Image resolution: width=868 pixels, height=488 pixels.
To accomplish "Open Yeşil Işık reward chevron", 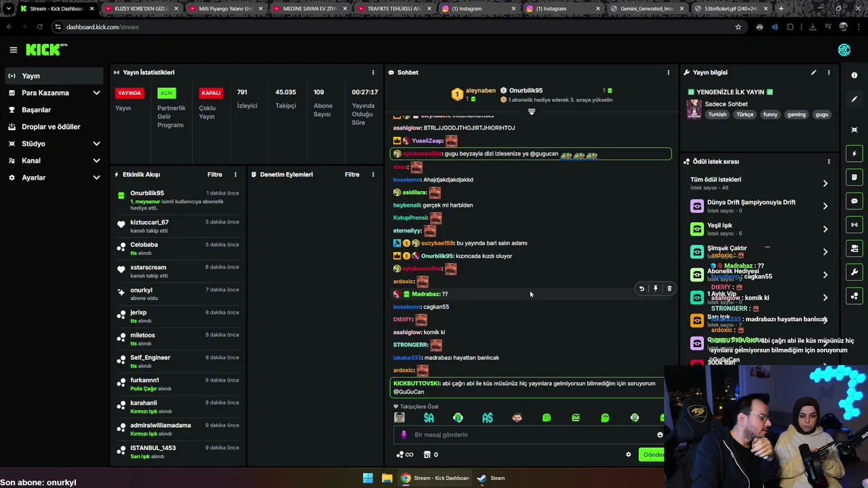I will [825, 229].
